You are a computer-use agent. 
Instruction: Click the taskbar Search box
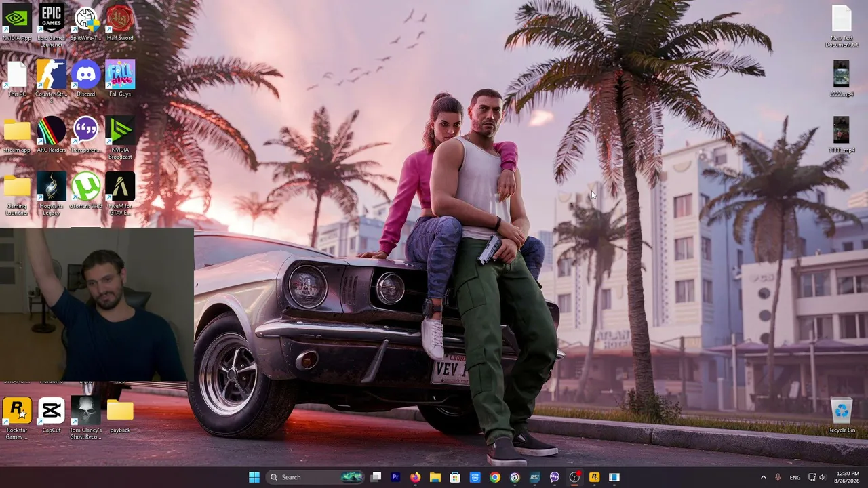[315, 477]
